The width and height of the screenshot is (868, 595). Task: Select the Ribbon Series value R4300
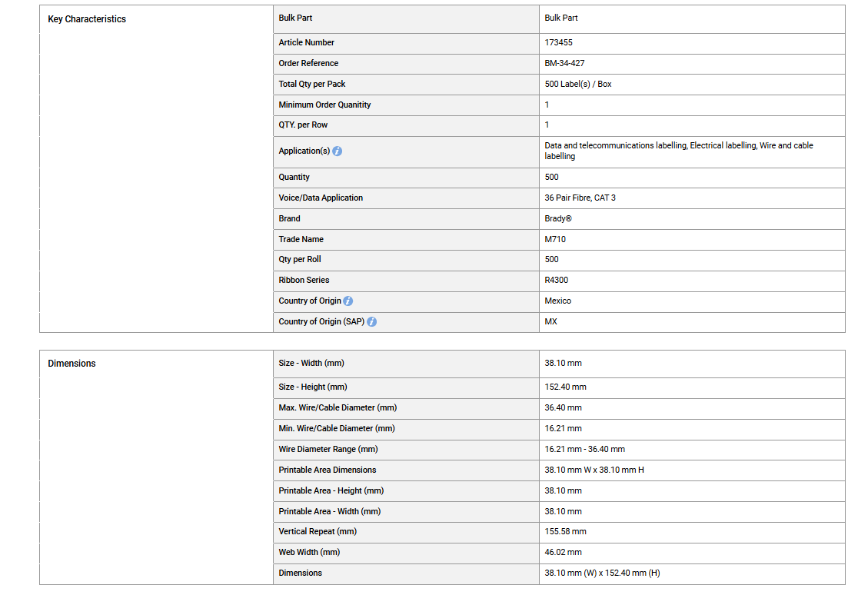point(557,280)
